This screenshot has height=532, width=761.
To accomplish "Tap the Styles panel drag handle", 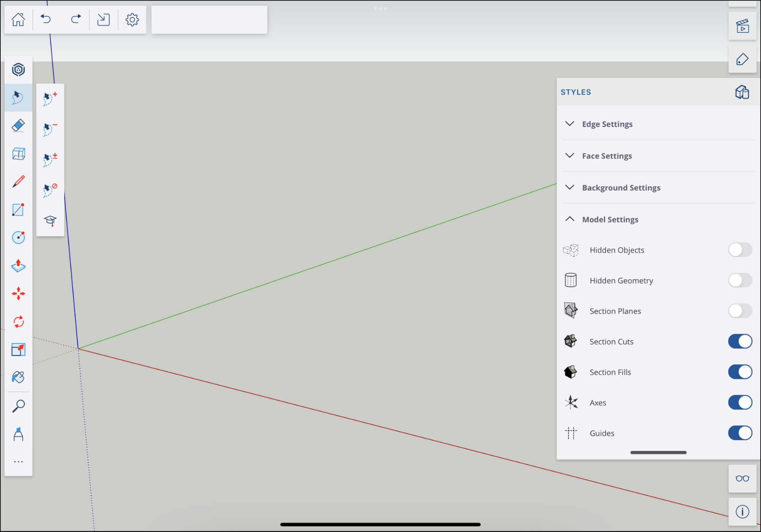I will [658, 452].
